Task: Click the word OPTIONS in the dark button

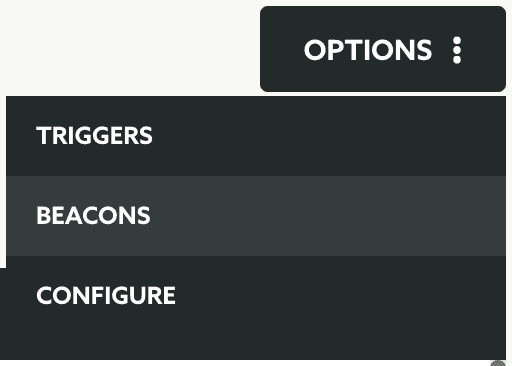Action: coord(368,50)
